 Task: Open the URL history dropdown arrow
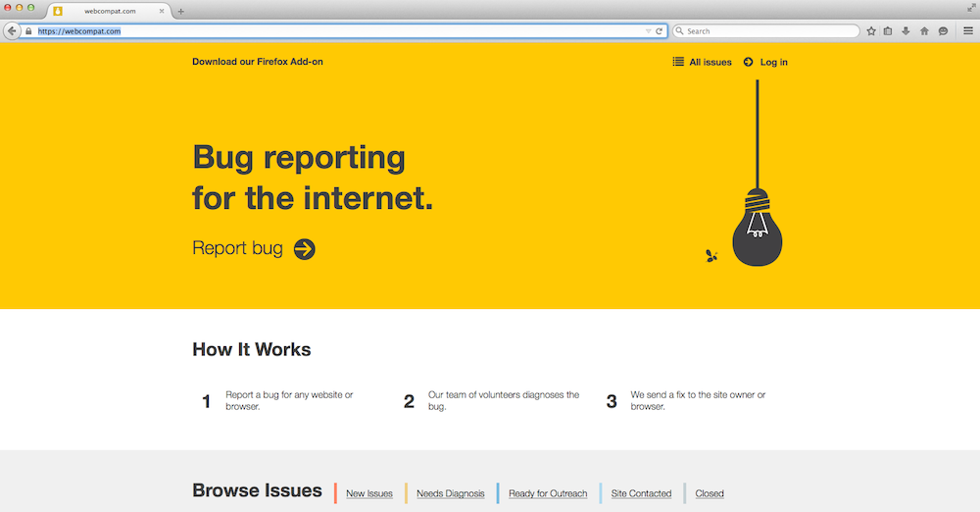click(x=648, y=30)
